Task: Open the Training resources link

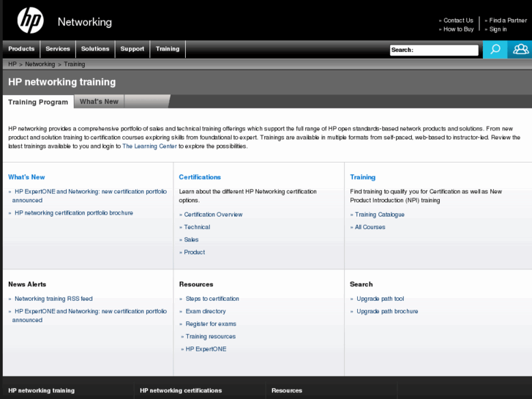Action: pos(211,337)
